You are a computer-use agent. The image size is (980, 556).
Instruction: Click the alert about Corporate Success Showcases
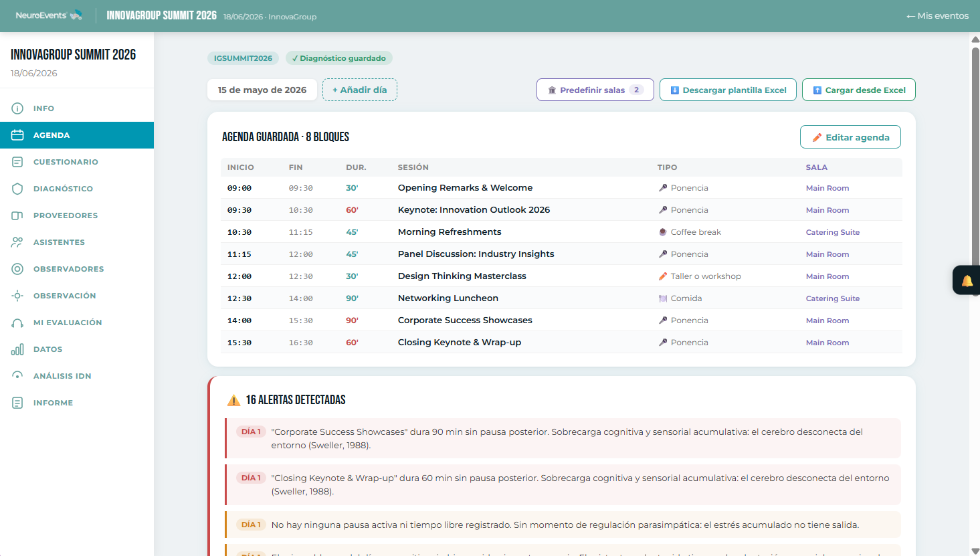click(x=563, y=438)
